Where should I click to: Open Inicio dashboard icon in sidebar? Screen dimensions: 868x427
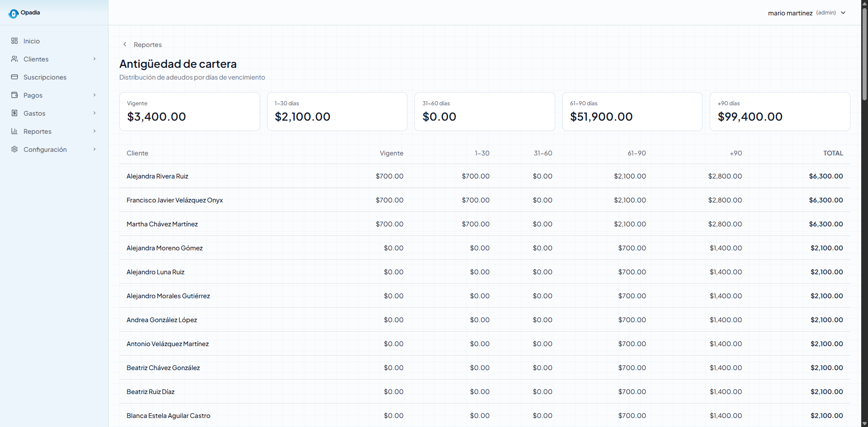[14, 41]
